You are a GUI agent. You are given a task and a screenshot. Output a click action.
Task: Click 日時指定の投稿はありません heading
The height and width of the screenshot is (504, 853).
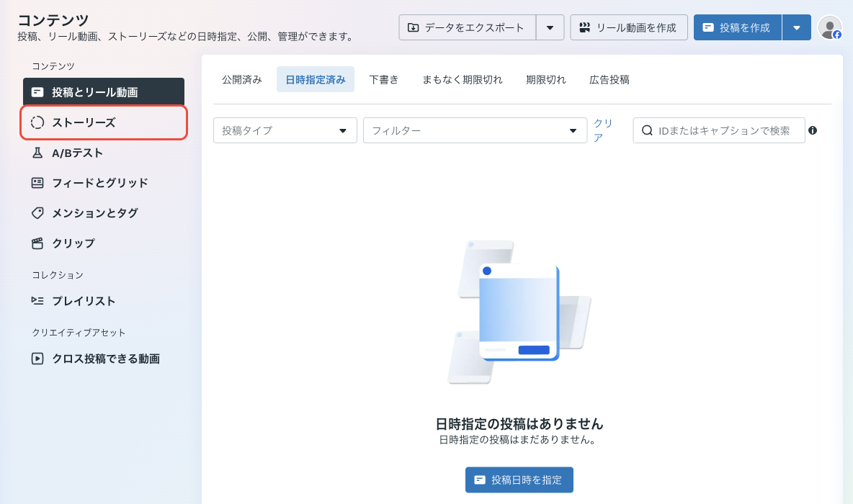tap(519, 423)
